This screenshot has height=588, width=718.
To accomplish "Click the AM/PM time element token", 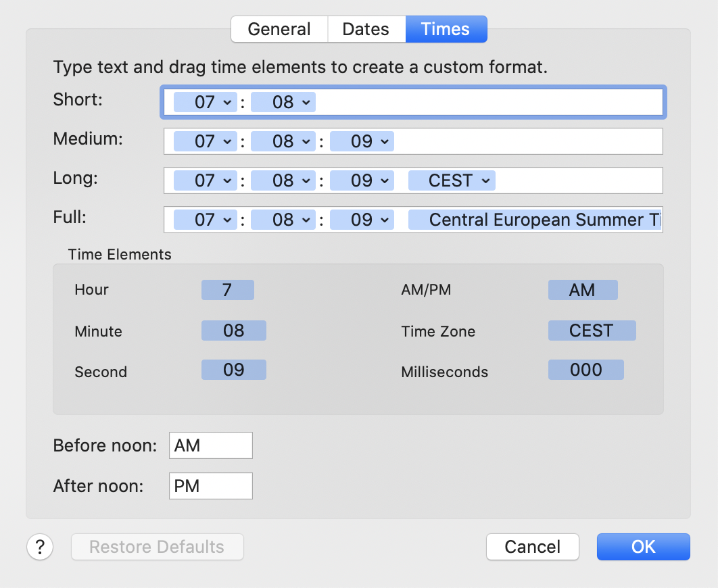I will pyautogui.click(x=582, y=290).
